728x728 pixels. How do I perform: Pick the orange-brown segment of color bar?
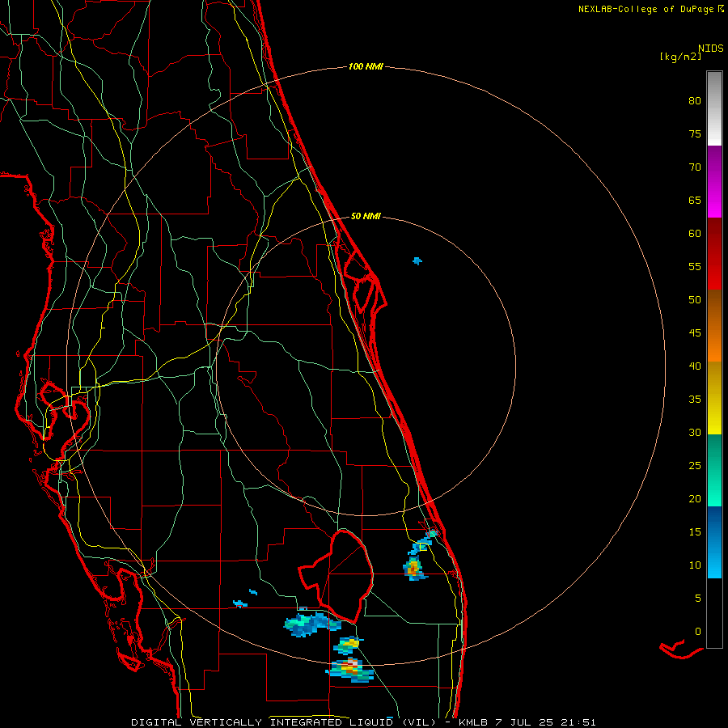(714, 325)
